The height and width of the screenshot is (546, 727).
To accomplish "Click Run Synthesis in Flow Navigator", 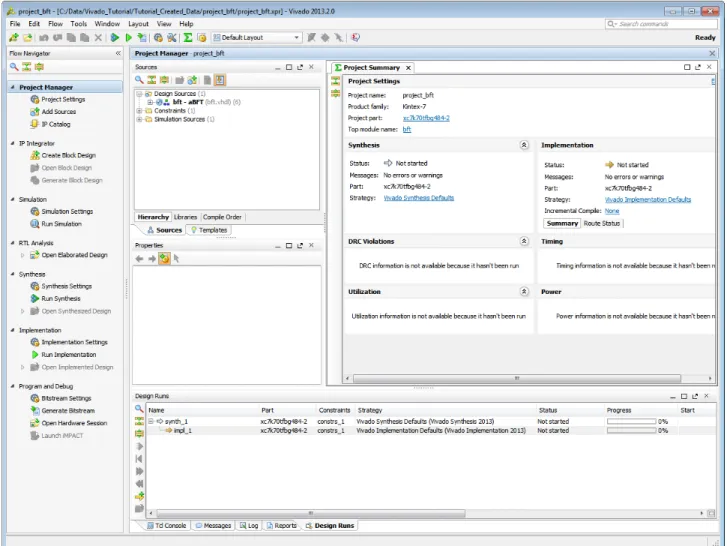I will pos(61,298).
